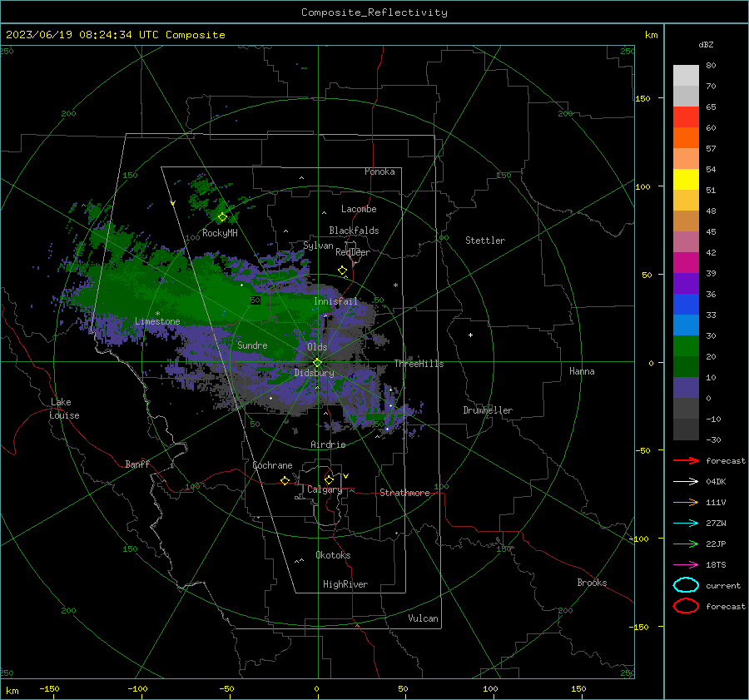
Task: Click the Stettler town label
Action: pyautogui.click(x=485, y=241)
